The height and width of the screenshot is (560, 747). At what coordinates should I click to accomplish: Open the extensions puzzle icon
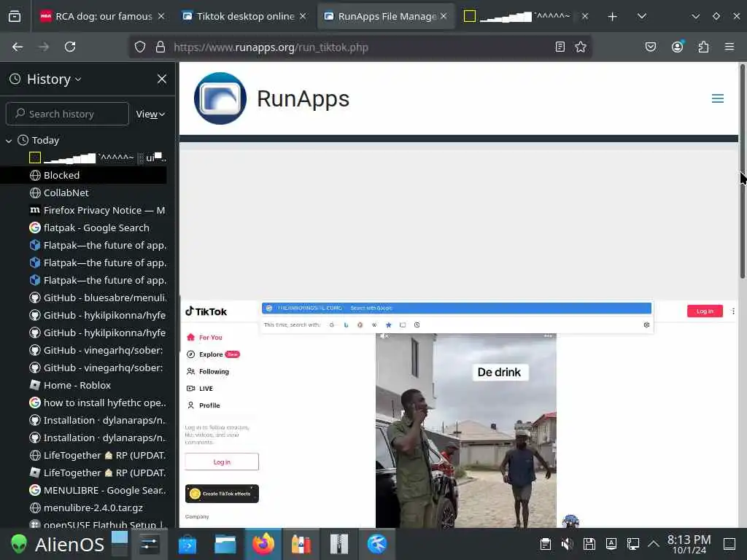coord(703,47)
